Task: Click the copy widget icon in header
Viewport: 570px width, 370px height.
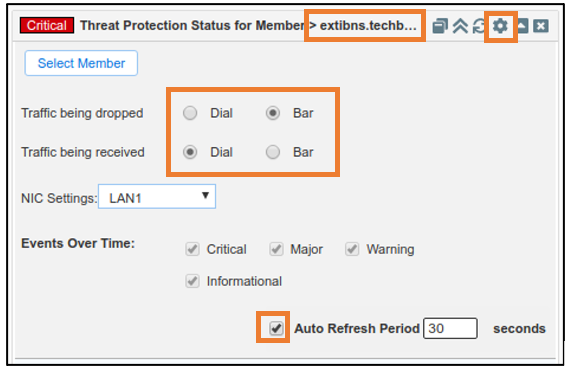Action: pyautogui.click(x=439, y=26)
